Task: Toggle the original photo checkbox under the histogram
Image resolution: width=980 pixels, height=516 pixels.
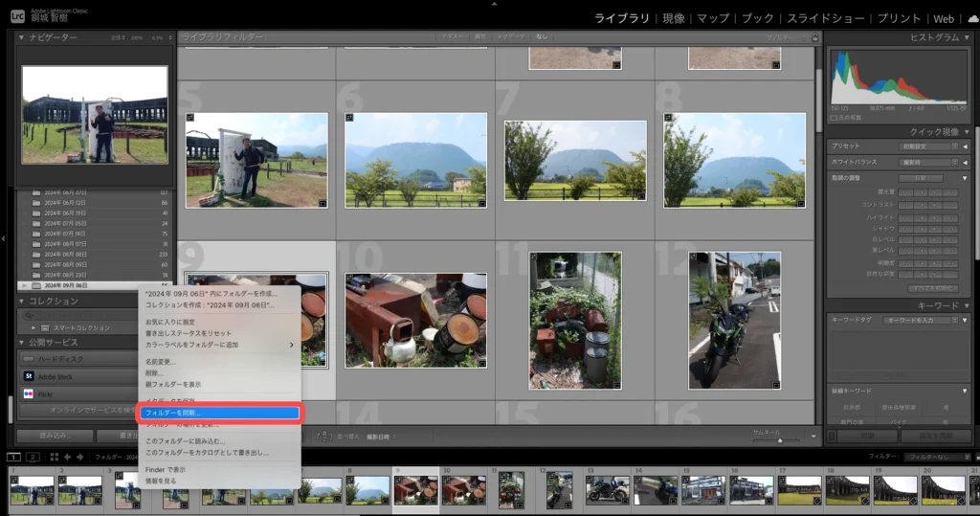Action: (x=834, y=117)
